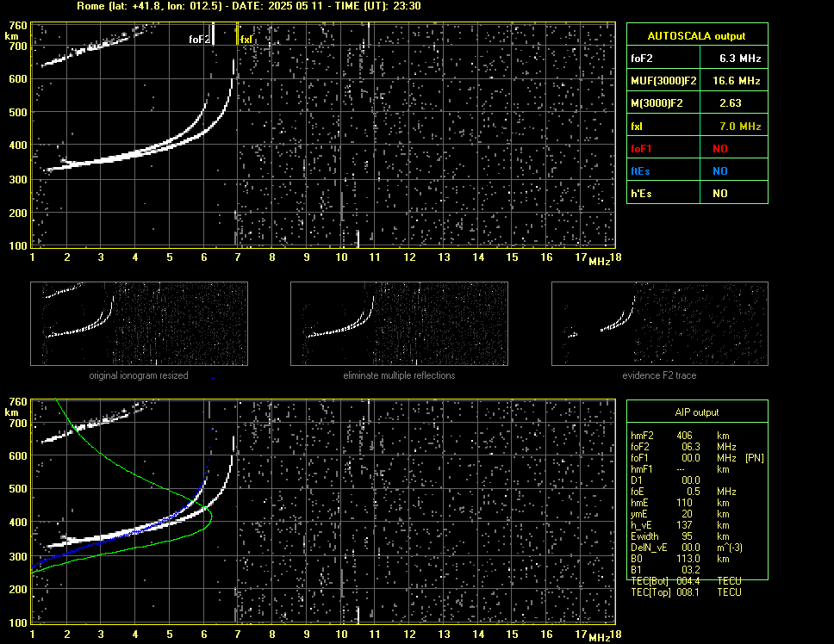Click the D1 00.0 row
The width and height of the screenshot is (834, 644).
(x=665, y=480)
